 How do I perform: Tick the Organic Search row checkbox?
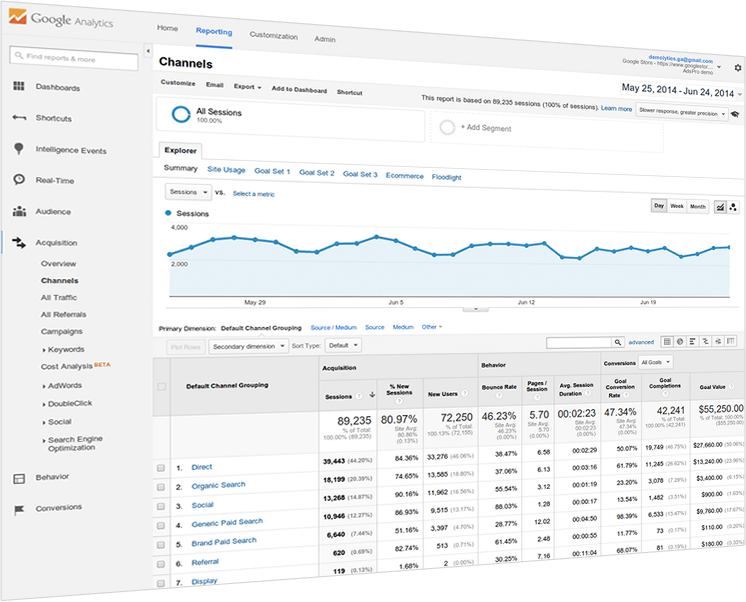(x=161, y=486)
